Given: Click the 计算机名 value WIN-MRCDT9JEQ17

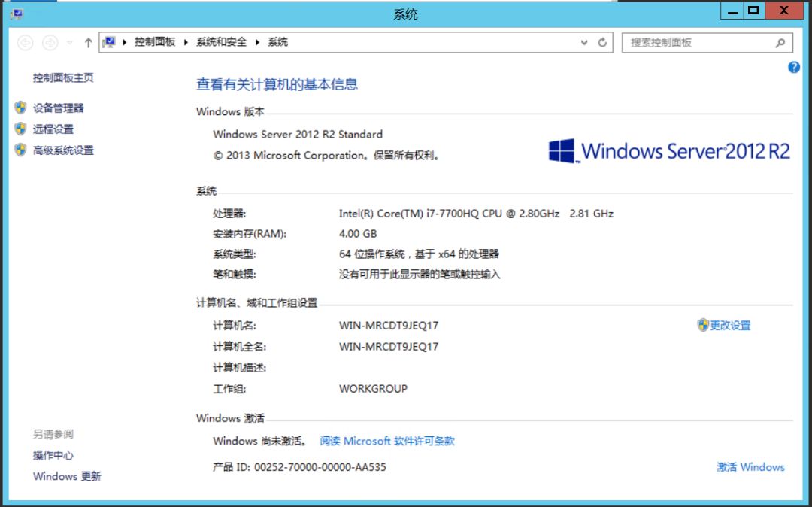Looking at the screenshot, I should point(389,325).
